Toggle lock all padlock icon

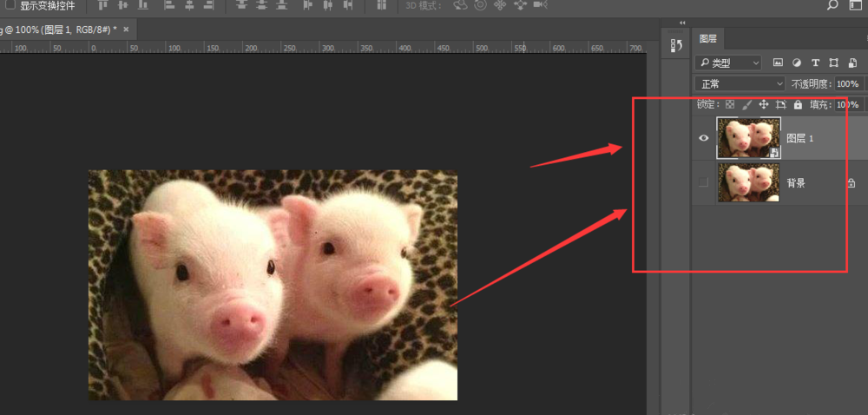click(798, 104)
